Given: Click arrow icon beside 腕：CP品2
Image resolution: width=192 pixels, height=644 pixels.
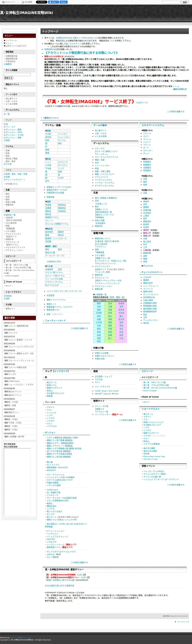Looking at the screenshot, I should point(6,419).
